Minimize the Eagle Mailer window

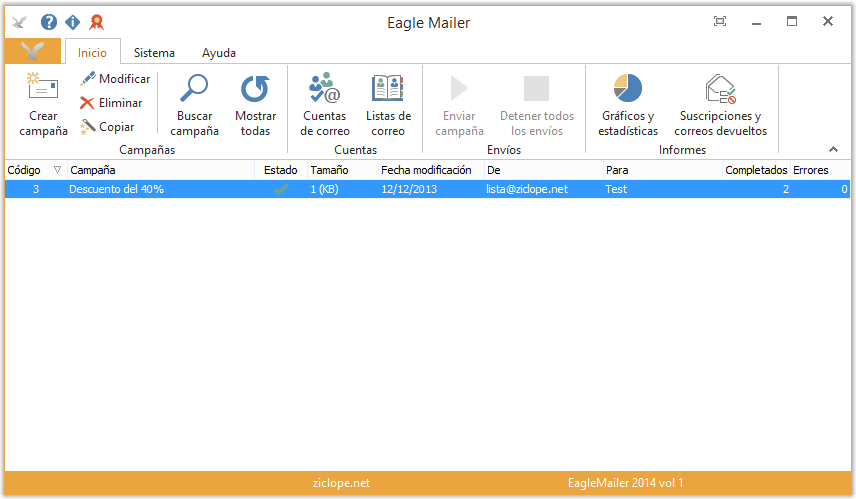[756, 22]
